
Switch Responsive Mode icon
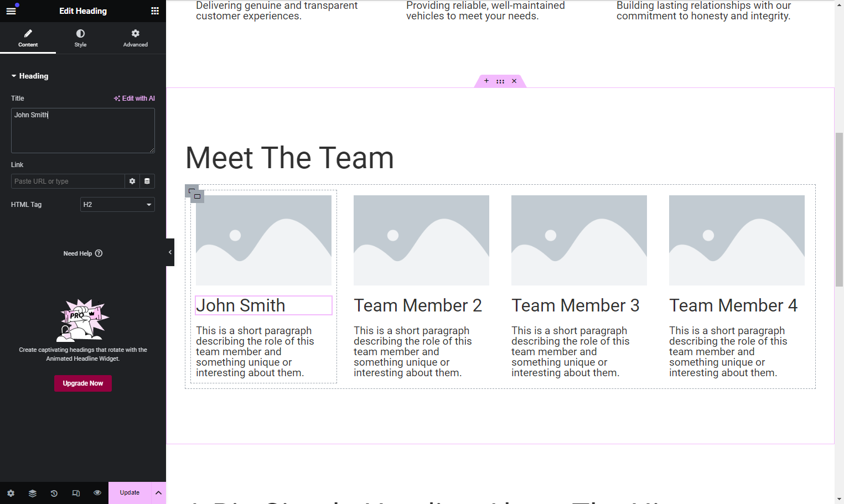76,493
